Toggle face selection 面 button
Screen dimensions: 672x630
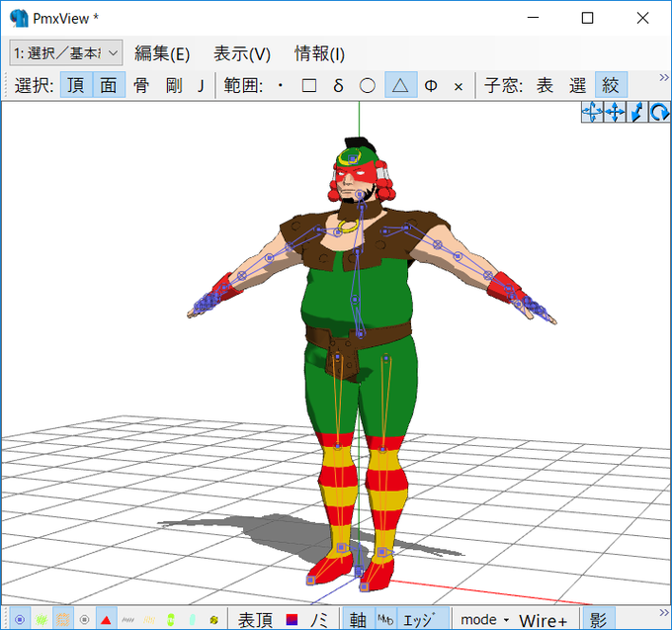coord(109,85)
